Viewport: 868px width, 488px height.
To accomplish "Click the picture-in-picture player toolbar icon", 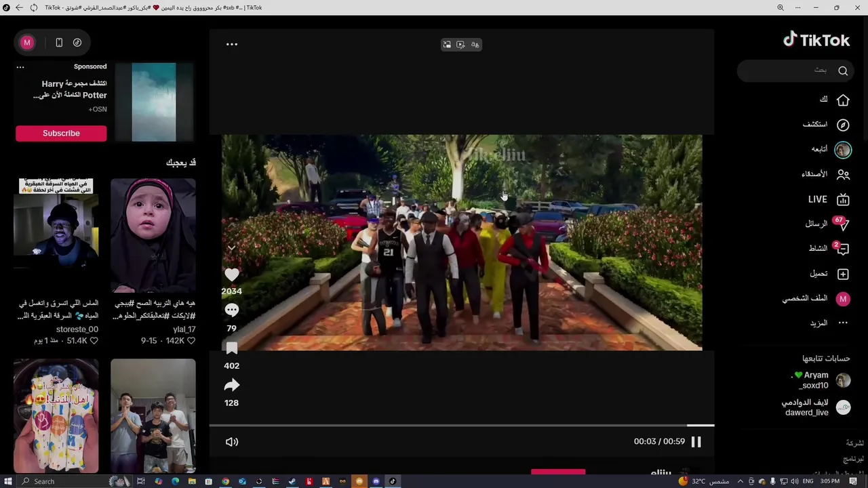I will 461,44.
